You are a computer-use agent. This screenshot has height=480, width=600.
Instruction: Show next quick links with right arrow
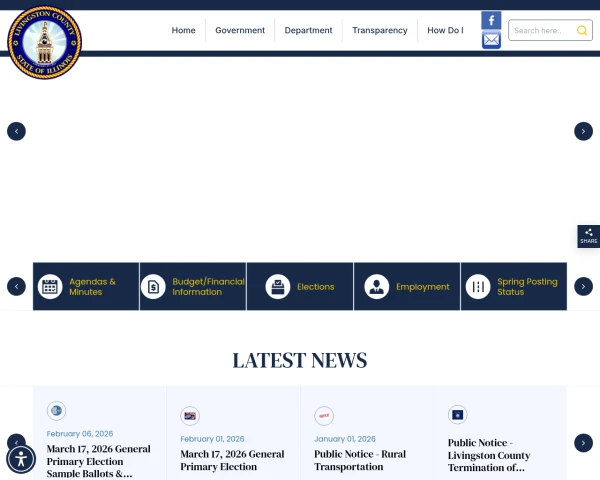click(x=583, y=286)
